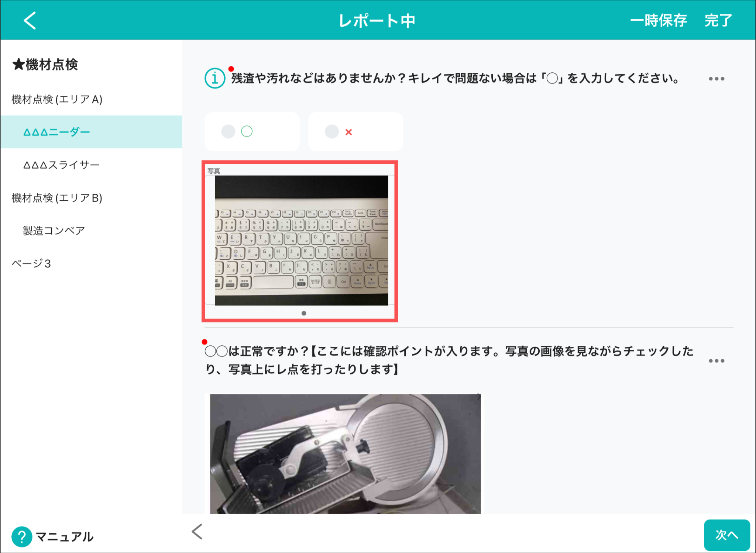The height and width of the screenshot is (553, 756).
Task: Click the slicer machine photo
Action: [x=345, y=454]
